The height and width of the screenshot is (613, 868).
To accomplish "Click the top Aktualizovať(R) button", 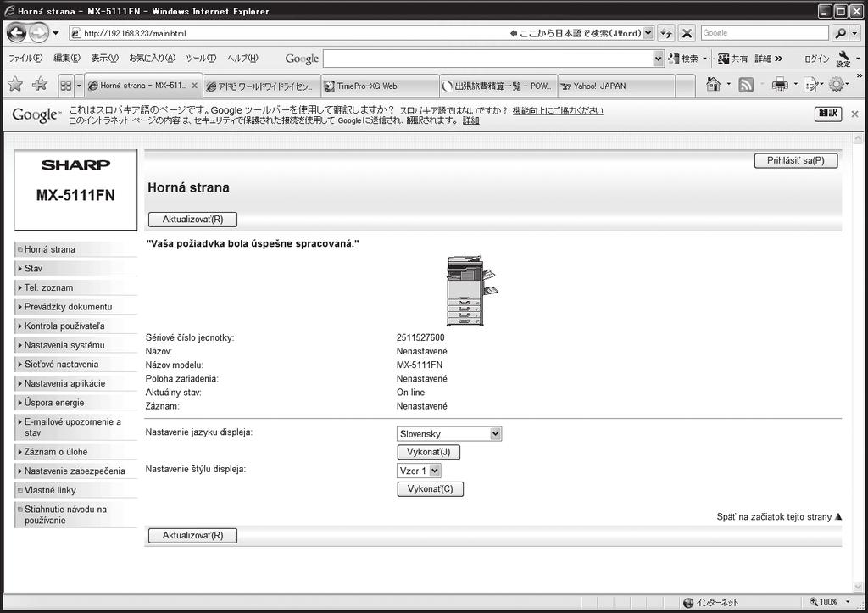I will pos(192,220).
